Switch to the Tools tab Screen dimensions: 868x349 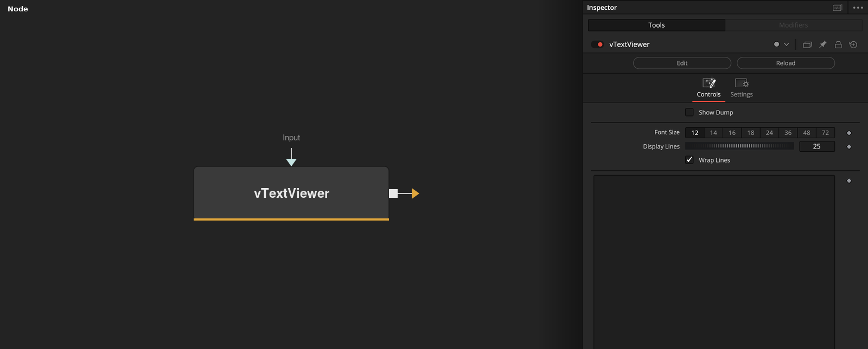(656, 25)
